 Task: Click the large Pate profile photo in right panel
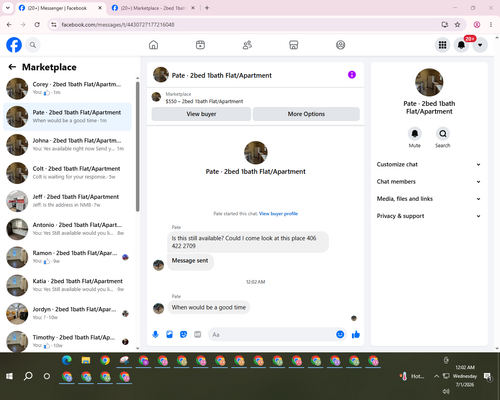(x=429, y=82)
